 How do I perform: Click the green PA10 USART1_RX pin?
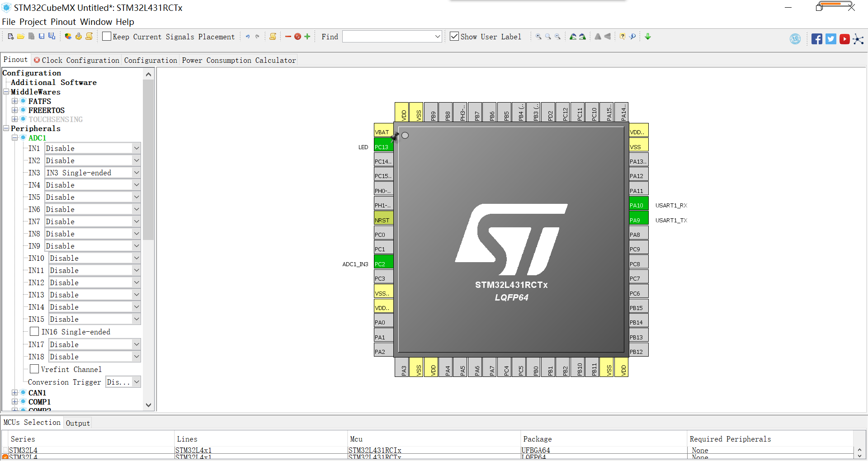coord(639,203)
